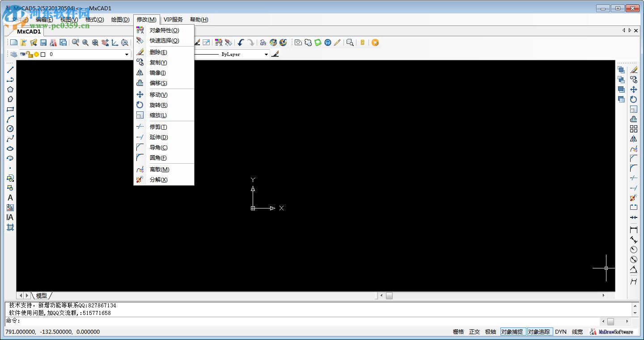Choose 复制(Y) from the Modify menu
The width and height of the screenshot is (644, 340).
pyautogui.click(x=164, y=63)
